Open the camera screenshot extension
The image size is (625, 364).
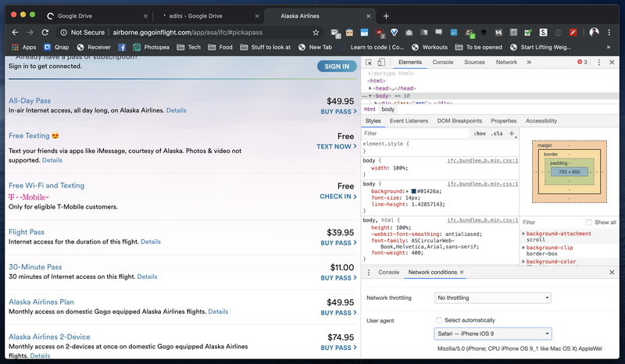coord(409,33)
